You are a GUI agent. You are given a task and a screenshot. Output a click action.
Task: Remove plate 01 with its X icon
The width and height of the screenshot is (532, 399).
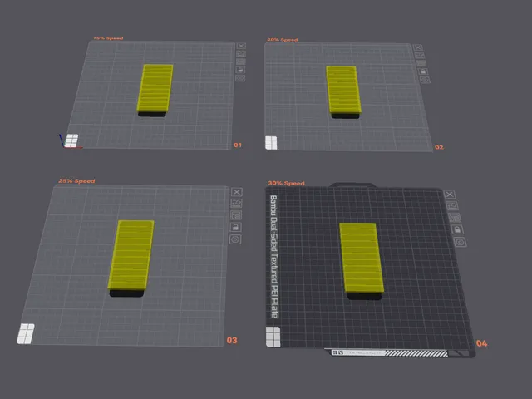point(241,46)
